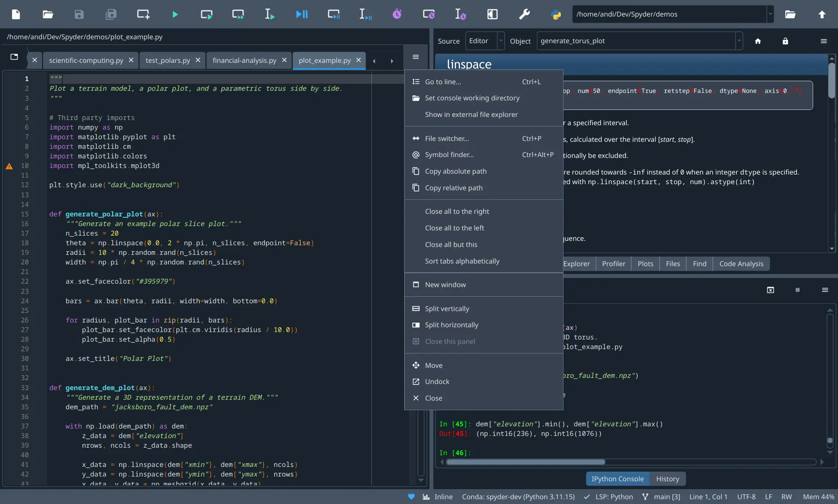Switch to scientific-computing.py tab

[x=86, y=60]
